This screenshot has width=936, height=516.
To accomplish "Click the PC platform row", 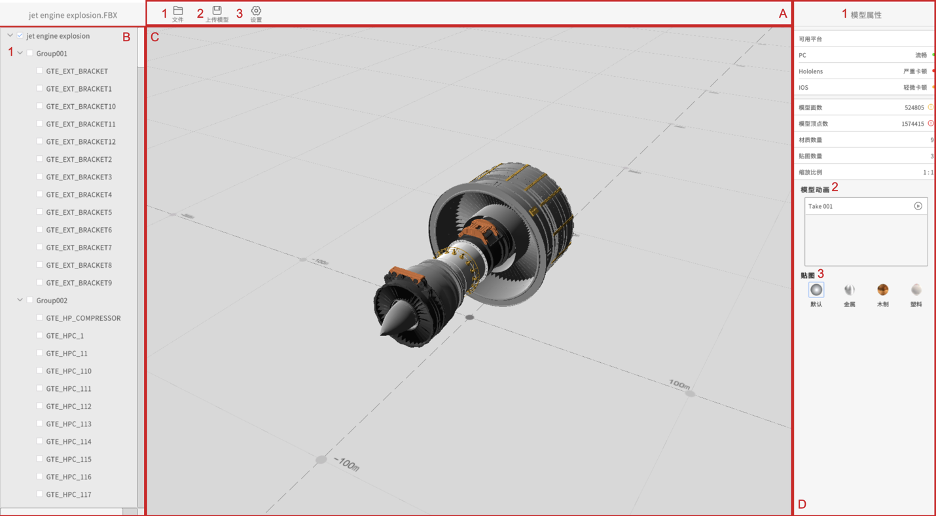I will [x=865, y=55].
